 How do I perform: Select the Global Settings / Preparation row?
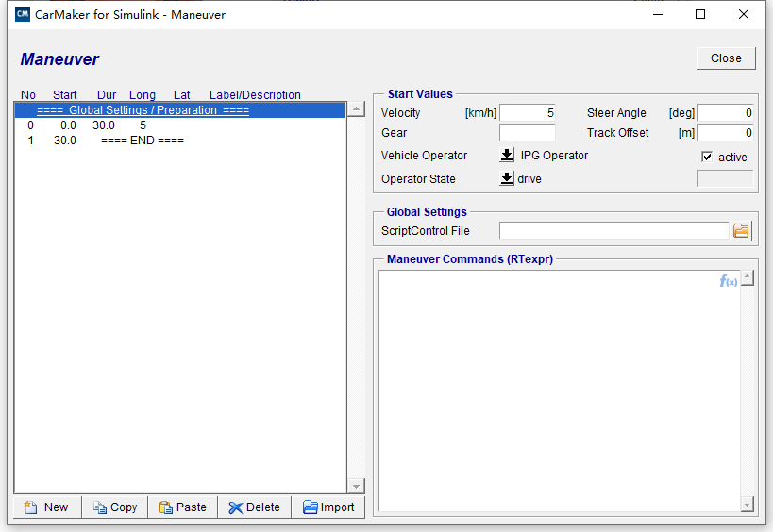(180, 109)
